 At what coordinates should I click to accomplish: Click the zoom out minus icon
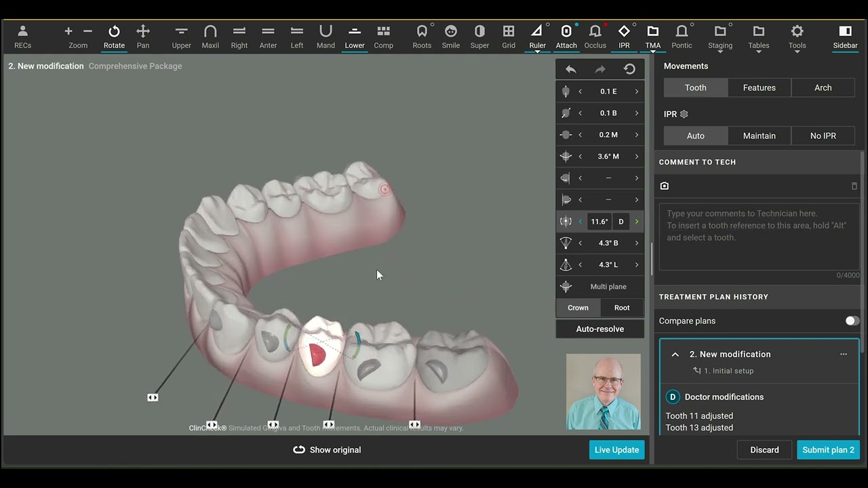pos(87,31)
